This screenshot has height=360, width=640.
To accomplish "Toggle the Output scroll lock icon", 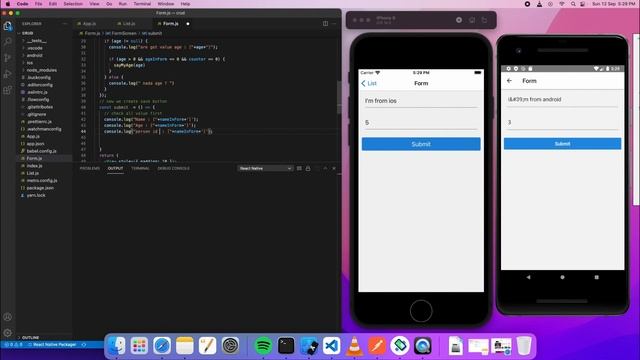I will coord(308,168).
